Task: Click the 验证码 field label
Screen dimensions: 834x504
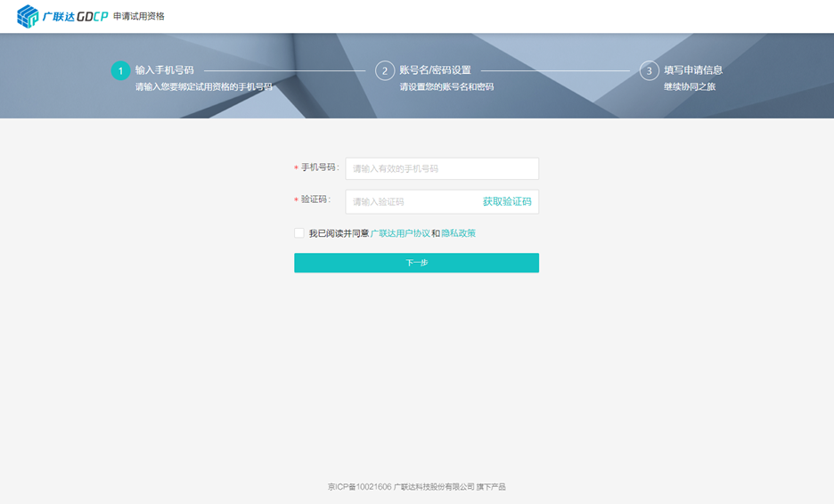Action: pyautogui.click(x=315, y=199)
